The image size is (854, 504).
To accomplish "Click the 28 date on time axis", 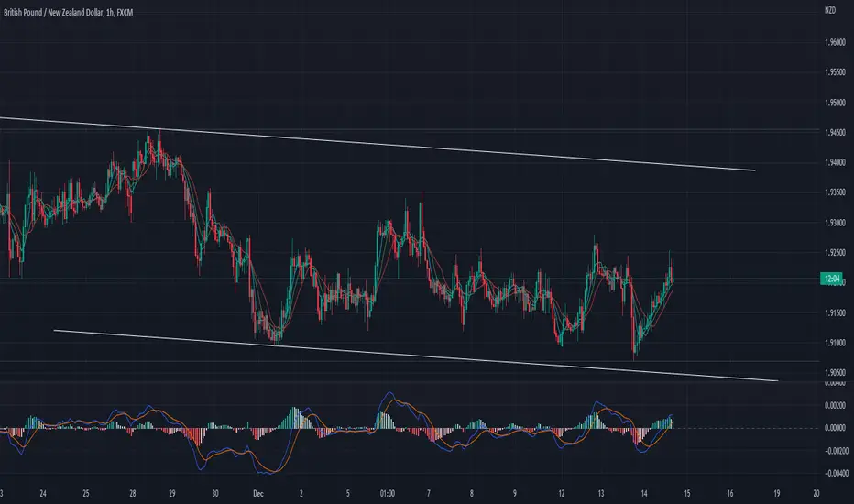I will (132, 494).
